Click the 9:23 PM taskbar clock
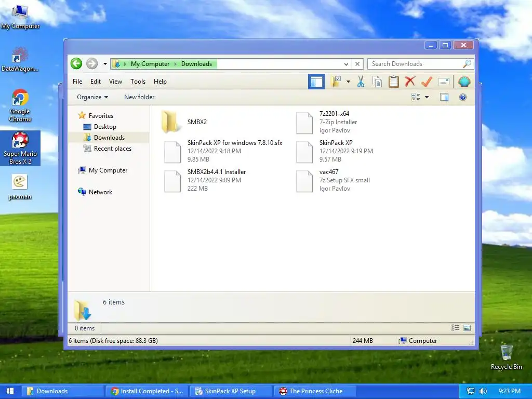 pyautogui.click(x=509, y=391)
